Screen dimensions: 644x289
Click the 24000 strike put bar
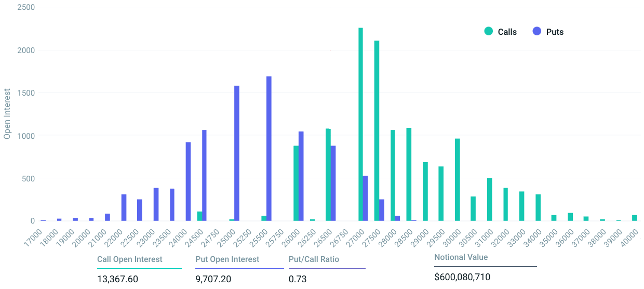tap(188, 181)
